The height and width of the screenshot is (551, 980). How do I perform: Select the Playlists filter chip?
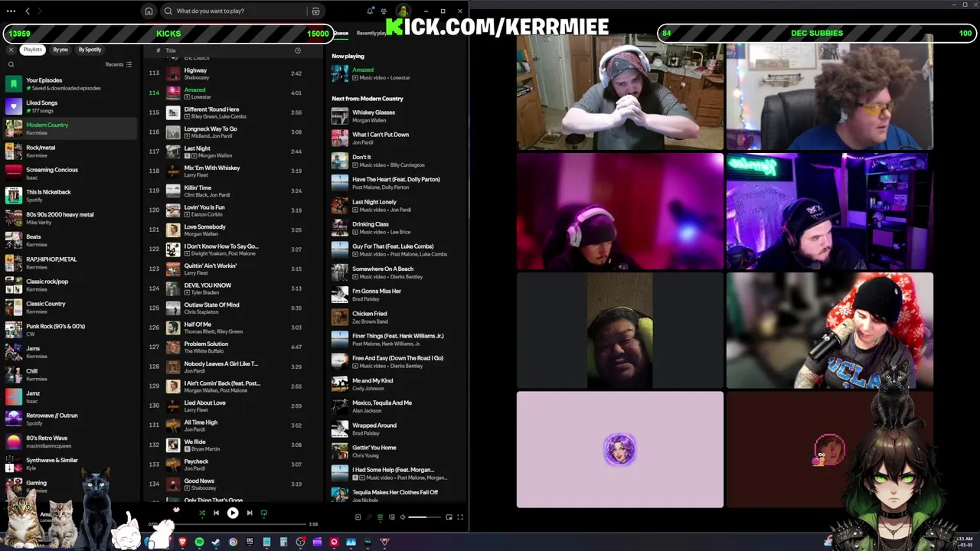point(32,50)
